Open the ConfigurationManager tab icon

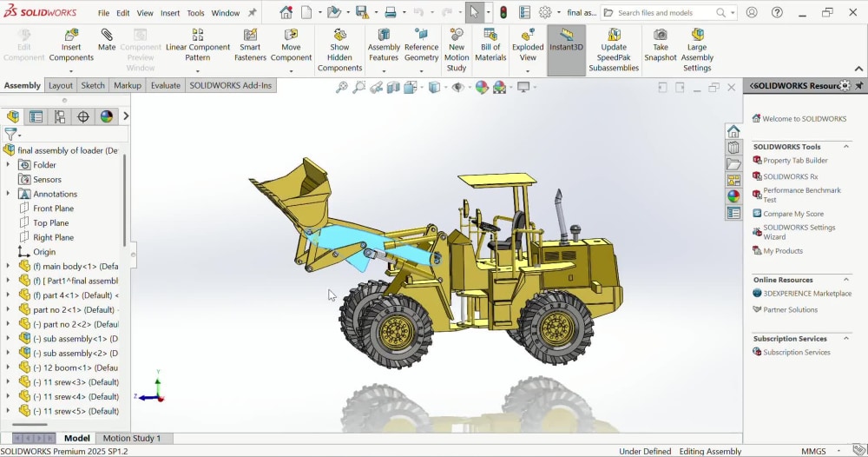(60, 116)
